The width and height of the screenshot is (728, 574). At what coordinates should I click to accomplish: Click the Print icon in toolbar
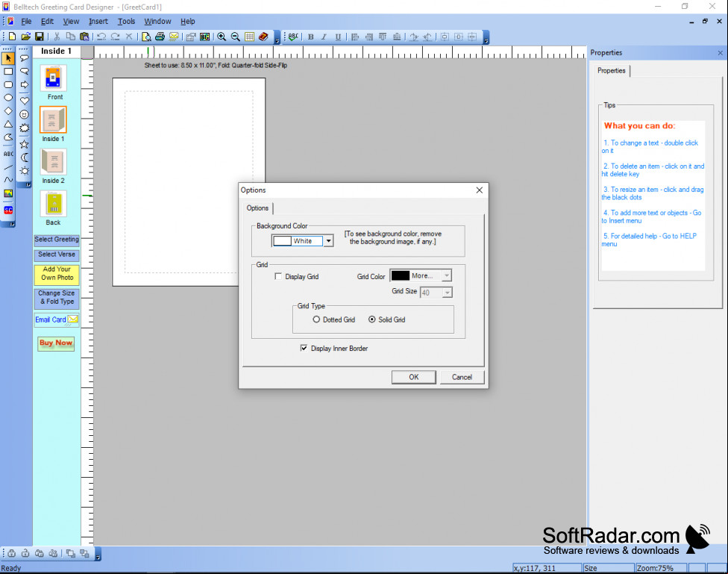click(x=160, y=37)
